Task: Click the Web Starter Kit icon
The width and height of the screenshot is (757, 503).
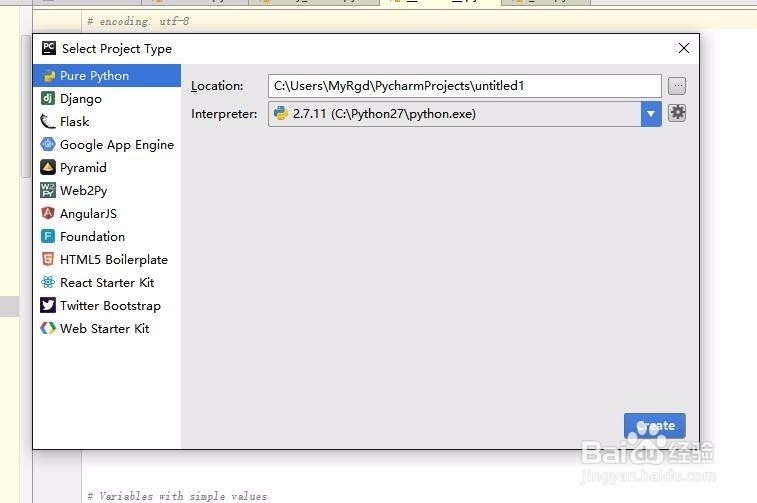Action: [x=48, y=328]
